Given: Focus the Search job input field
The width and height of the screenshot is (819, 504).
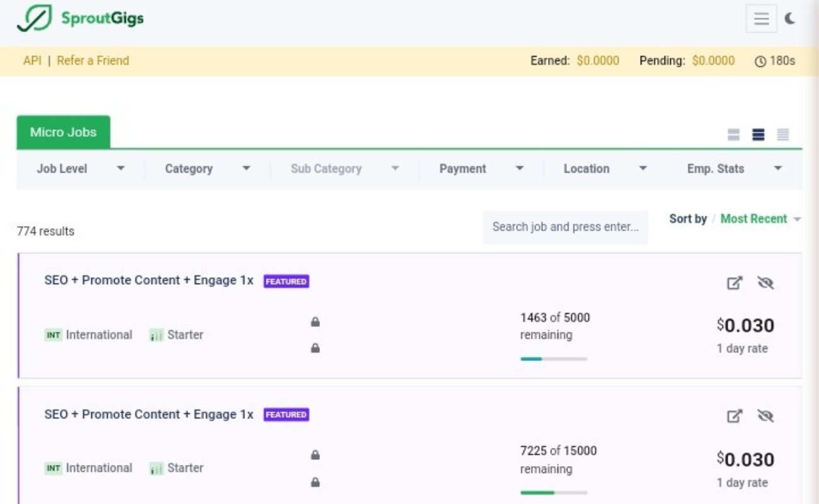Looking at the screenshot, I should click(x=565, y=227).
